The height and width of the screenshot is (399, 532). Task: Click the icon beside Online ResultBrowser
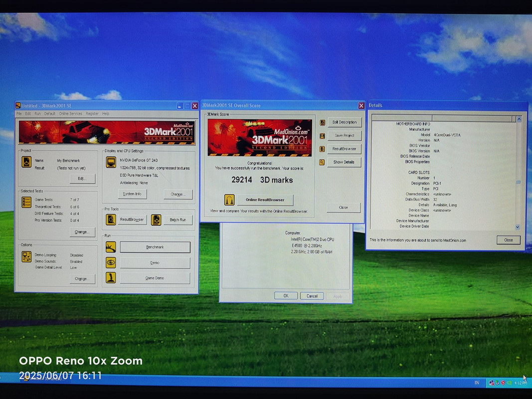coord(229,200)
